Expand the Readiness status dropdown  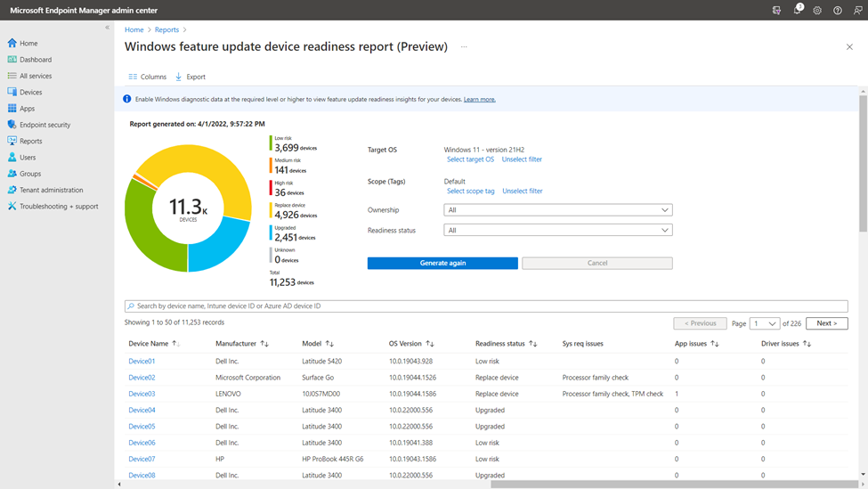coord(558,230)
